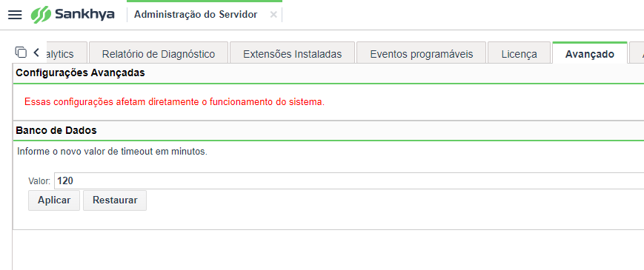Focus the Valor timeout input field

pyautogui.click(x=349, y=180)
